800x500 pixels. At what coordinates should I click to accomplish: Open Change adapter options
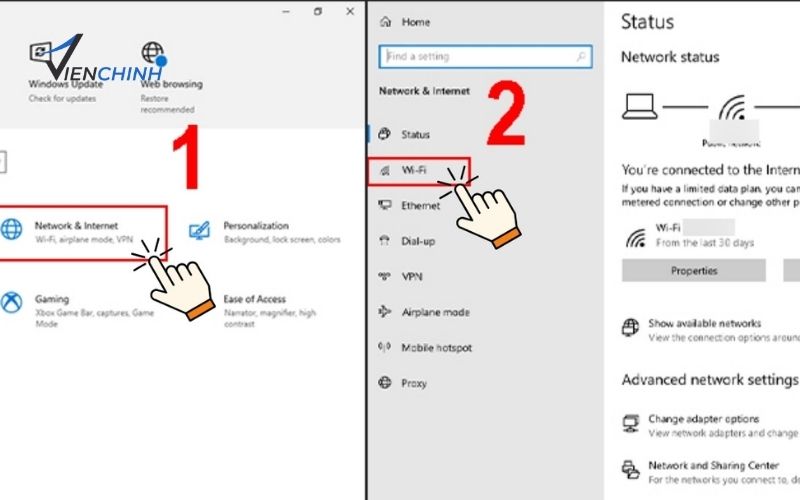[704, 419]
